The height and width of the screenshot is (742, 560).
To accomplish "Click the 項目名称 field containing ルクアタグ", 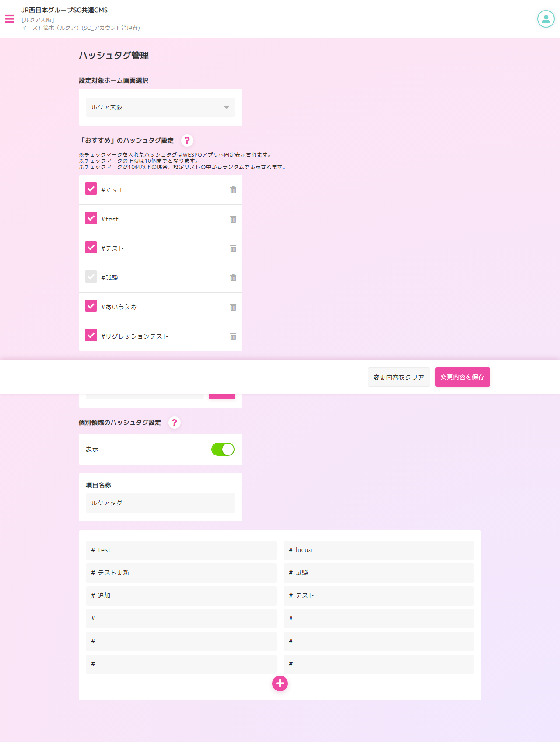I will (160, 503).
